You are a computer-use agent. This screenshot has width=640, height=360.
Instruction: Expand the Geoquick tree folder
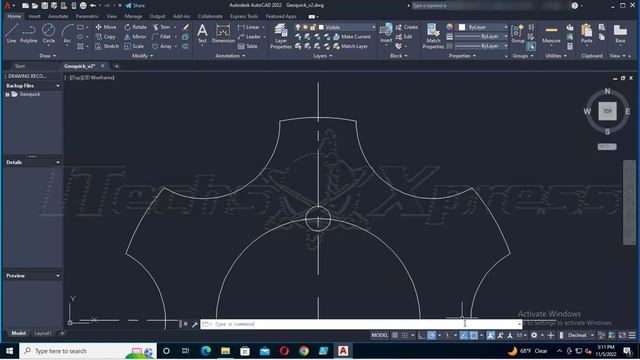click(x=7, y=94)
